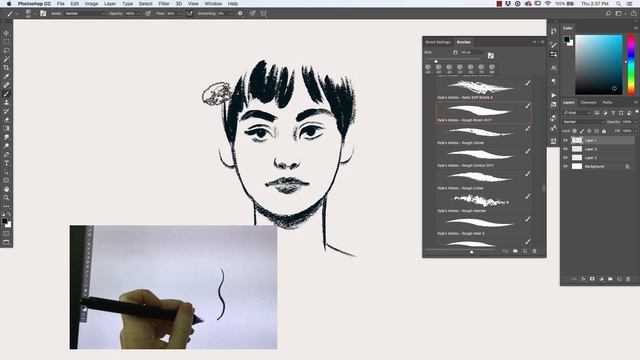Select the Zoom tool

pos(6,198)
